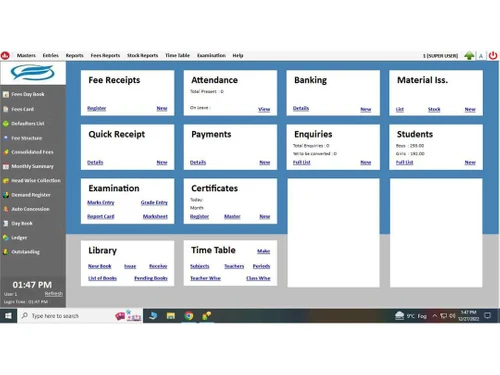Viewport: 500px width, 375px height.
Task: Open the Consolidated Fees sidebar icon
Action: [6, 152]
